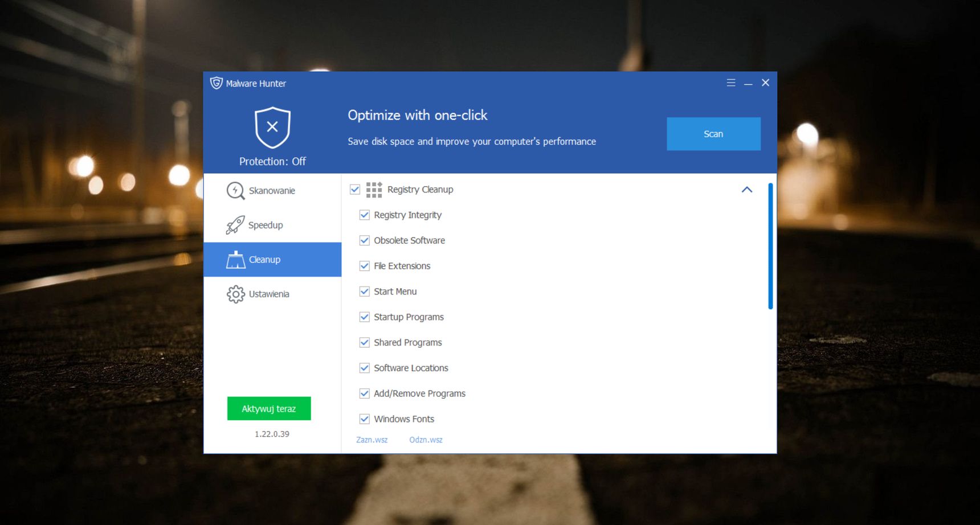Screen dimensions: 980x525
Task: Switch to the Skanowanie tab
Action: click(272, 191)
